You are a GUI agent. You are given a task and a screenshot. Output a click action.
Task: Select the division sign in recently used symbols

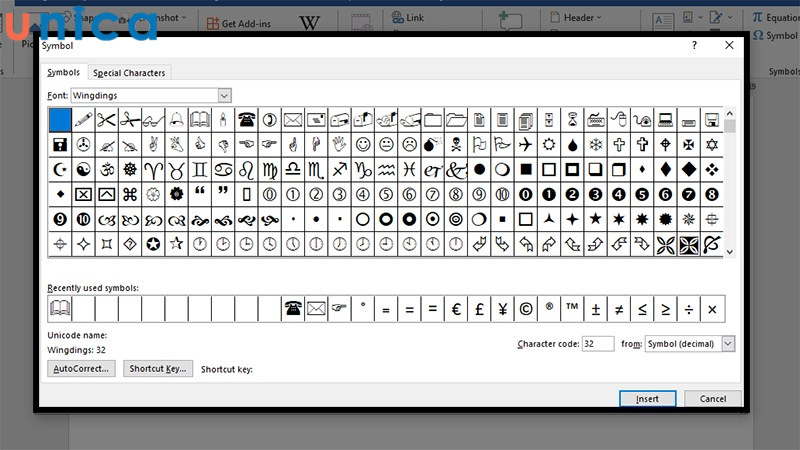689,309
